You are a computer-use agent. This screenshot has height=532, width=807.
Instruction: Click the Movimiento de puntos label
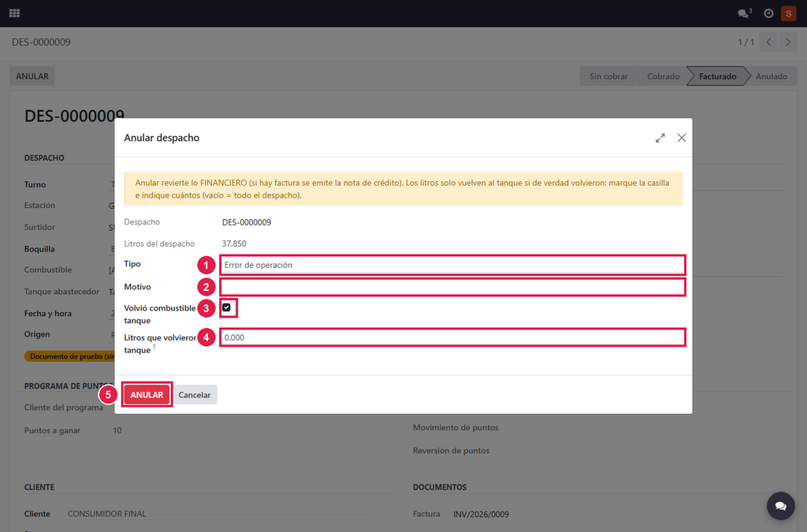pyautogui.click(x=456, y=427)
